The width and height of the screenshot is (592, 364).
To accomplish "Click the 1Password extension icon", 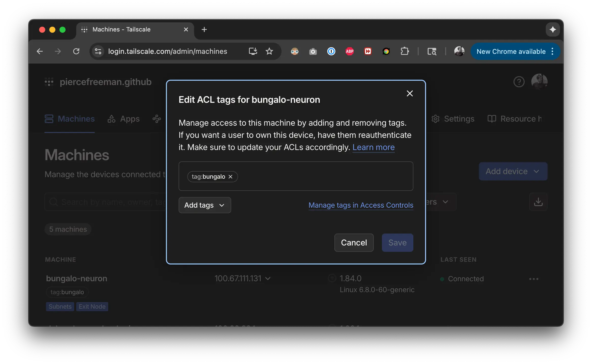I will pyautogui.click(x=331, y=51).
